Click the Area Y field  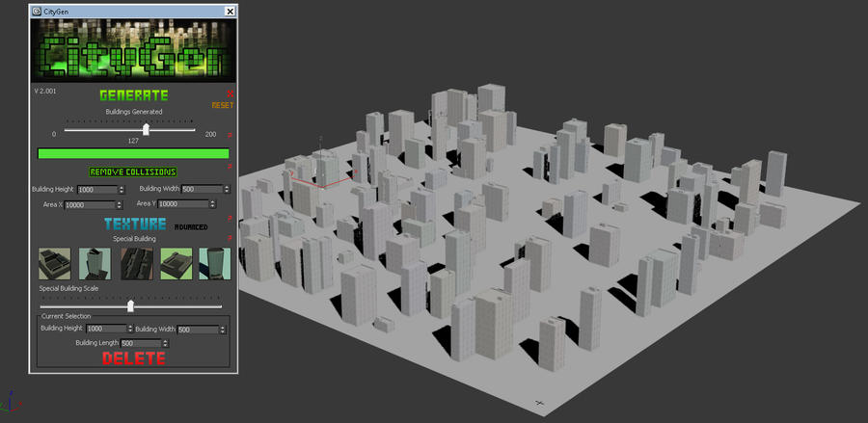pos(182,204)
